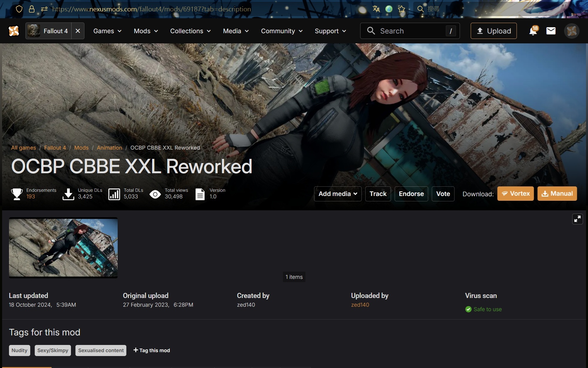
Task: Open the Mods dropdown menu
Action: pyautogui.click(x=146, y=31)
